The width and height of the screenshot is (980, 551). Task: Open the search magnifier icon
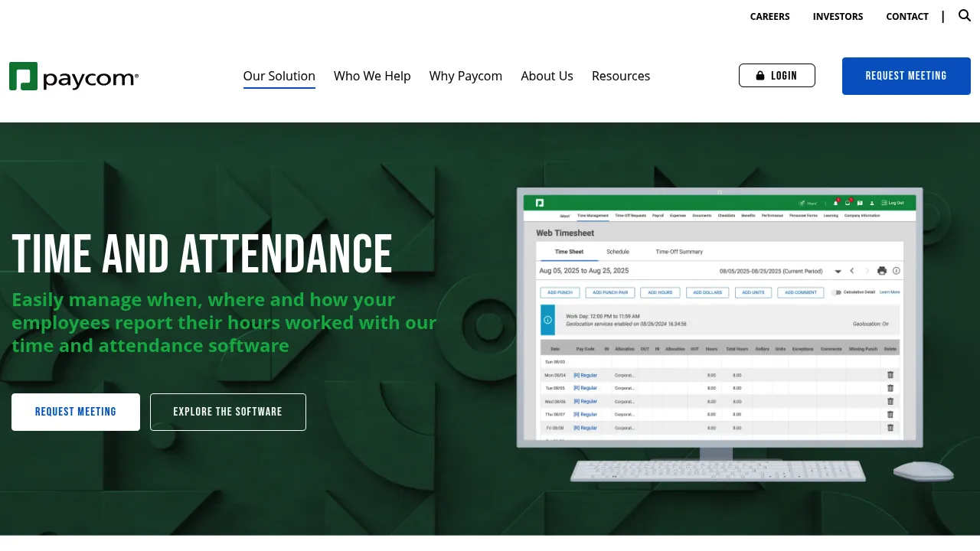click(x=965, y=15)
